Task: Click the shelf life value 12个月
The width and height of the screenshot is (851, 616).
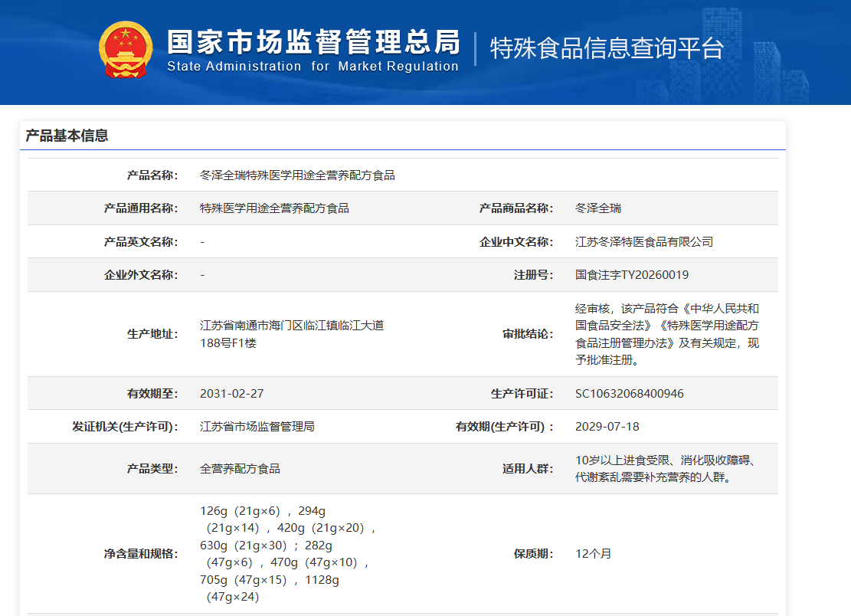Action: (593, 554)
